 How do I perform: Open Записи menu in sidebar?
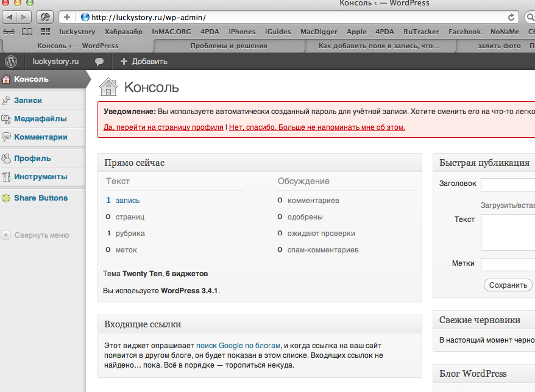point(28,101)
